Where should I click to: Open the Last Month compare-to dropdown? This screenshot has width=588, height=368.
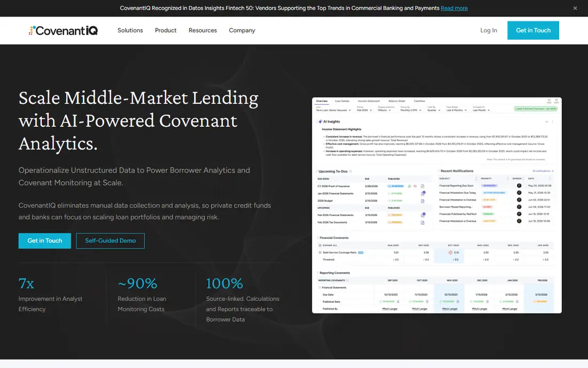(481, 110)
